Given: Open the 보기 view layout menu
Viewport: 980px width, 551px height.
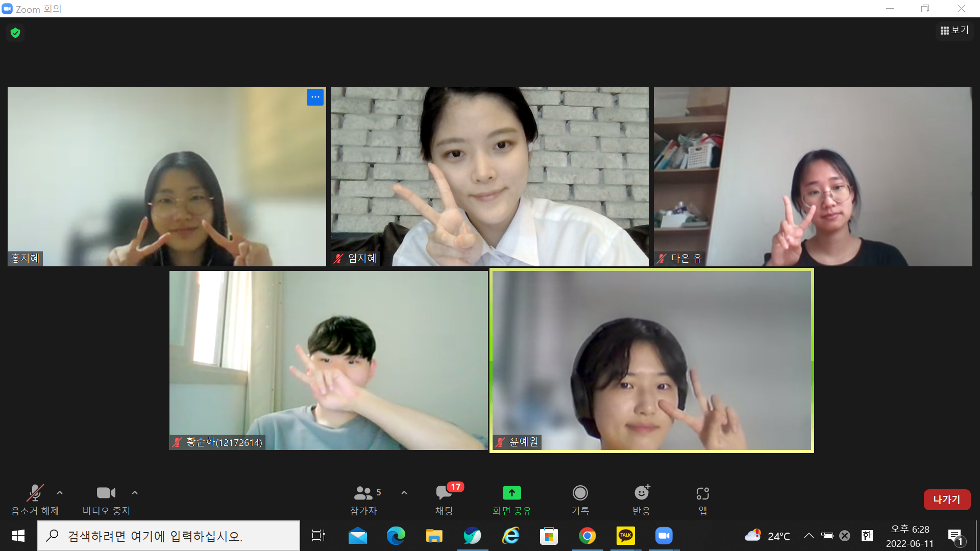Looking at the screenshot, I should 954,31.
